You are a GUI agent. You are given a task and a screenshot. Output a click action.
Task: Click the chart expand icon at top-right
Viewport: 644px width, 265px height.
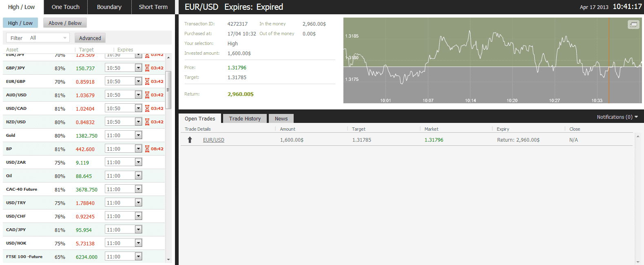[x=633, y=24]
